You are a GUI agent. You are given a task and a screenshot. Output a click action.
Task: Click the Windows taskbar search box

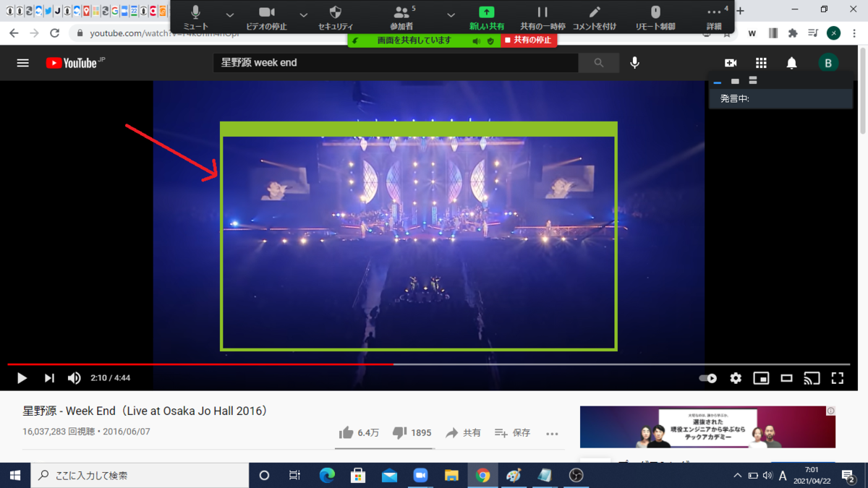tap(139, 475)
